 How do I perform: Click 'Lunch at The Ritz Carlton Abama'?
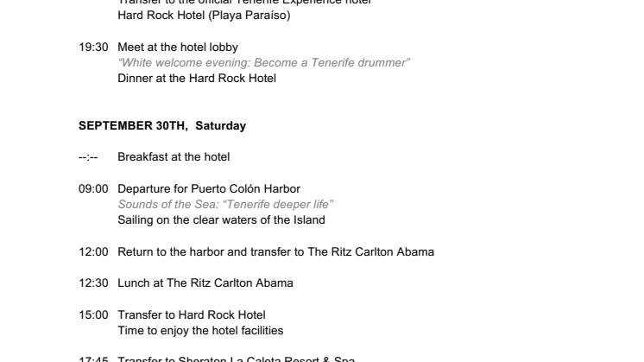pos(205,283)
